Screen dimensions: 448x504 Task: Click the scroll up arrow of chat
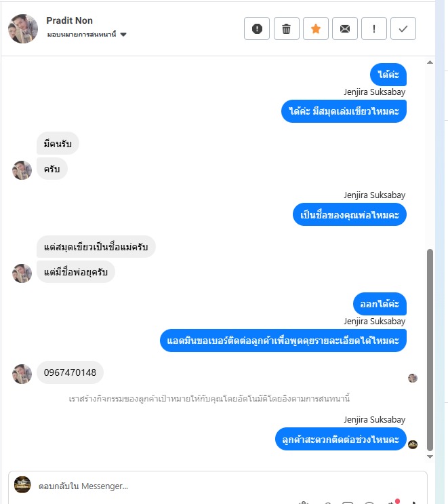point(430,62)
